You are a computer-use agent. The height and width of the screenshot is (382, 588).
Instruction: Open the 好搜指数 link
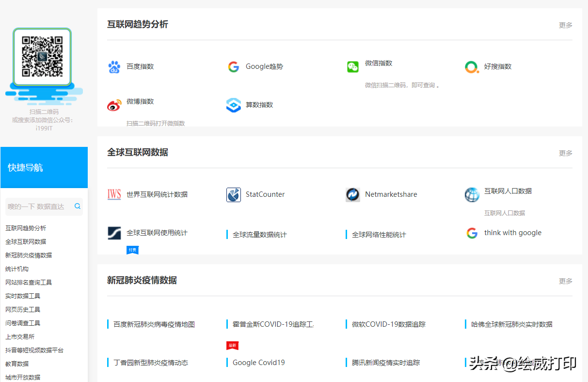coord(498,66)
